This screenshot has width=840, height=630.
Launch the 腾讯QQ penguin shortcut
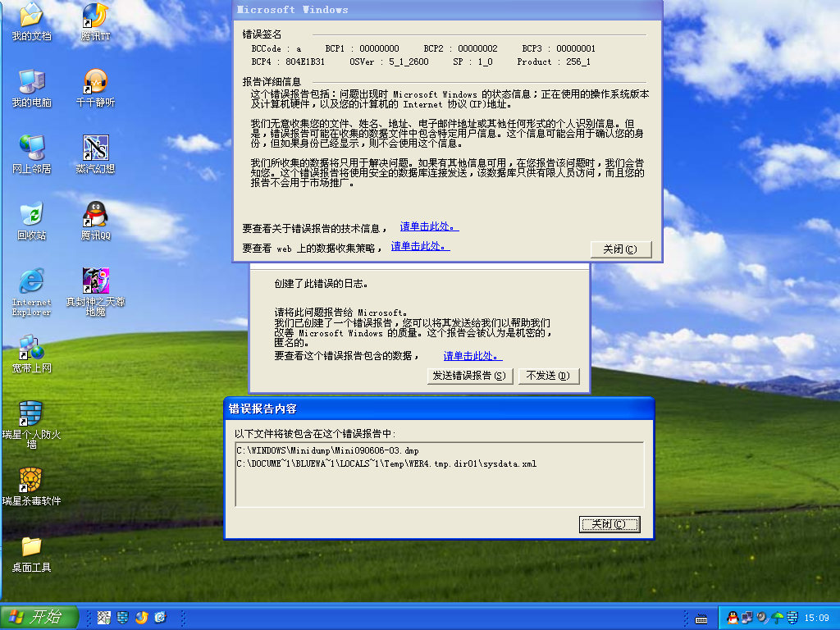[95, 221]
